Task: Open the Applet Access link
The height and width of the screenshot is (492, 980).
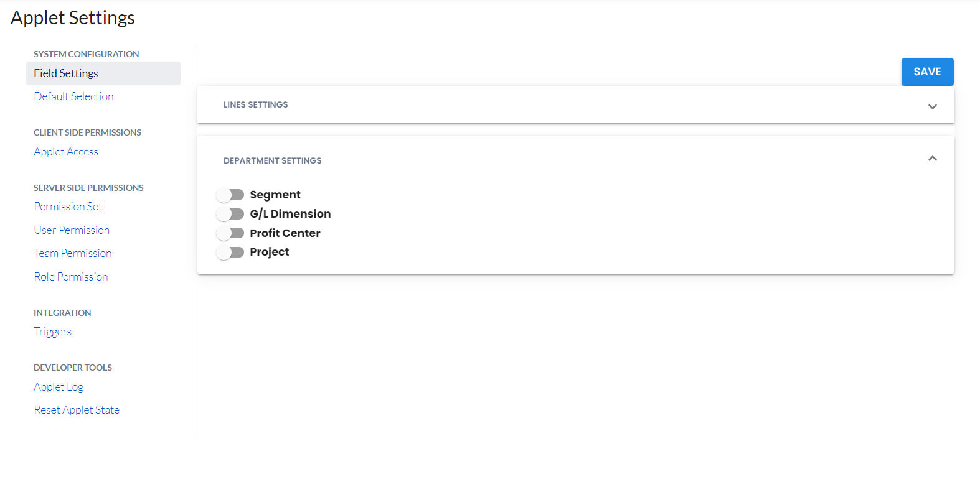Action: (x=66, y=152)
